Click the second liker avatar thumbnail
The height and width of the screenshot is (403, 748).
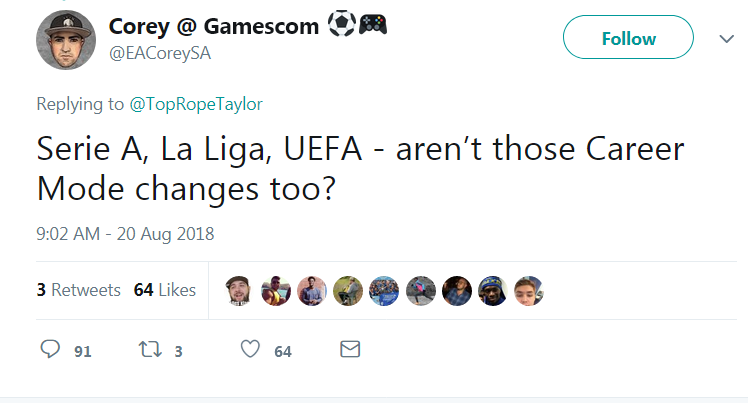[276, 290]
